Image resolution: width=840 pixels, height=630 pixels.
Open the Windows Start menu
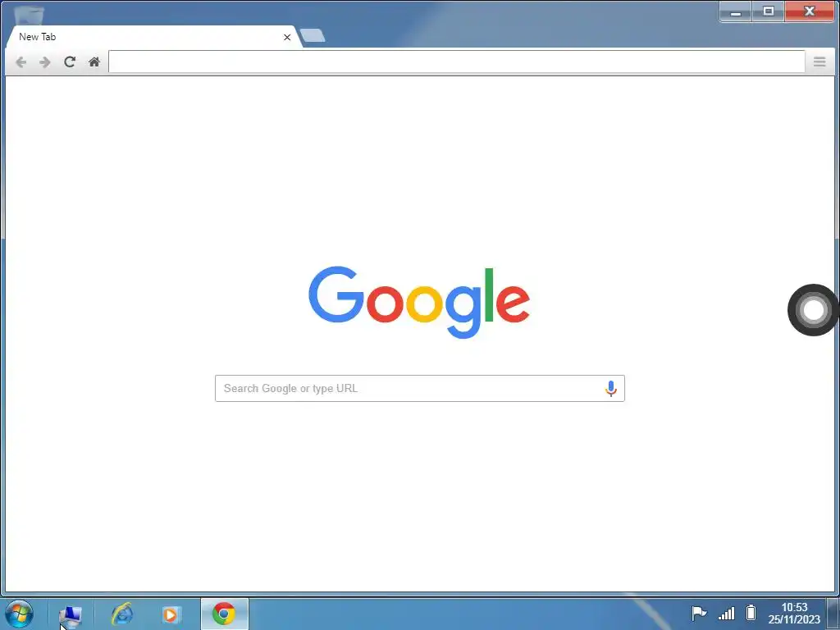point(20,614)
